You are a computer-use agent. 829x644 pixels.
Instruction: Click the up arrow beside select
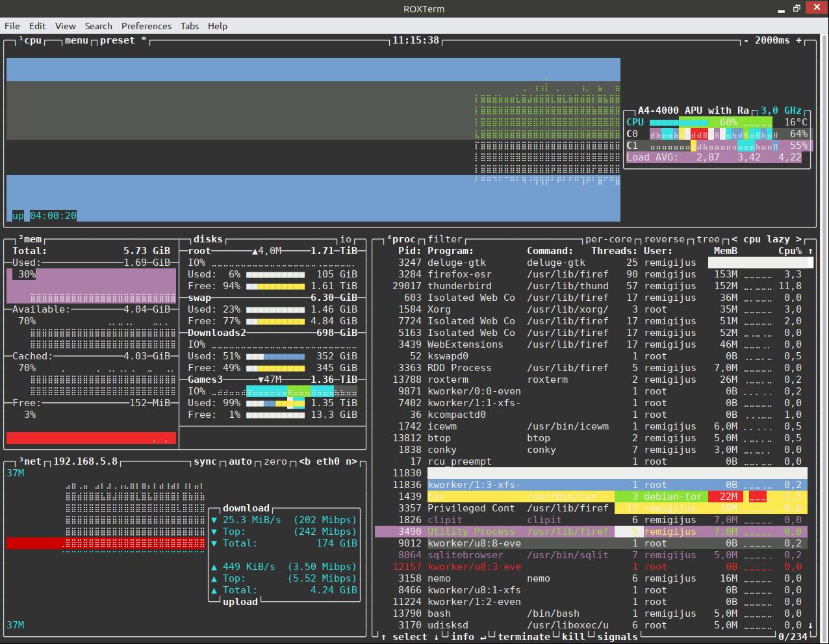(x=383, y=637)
